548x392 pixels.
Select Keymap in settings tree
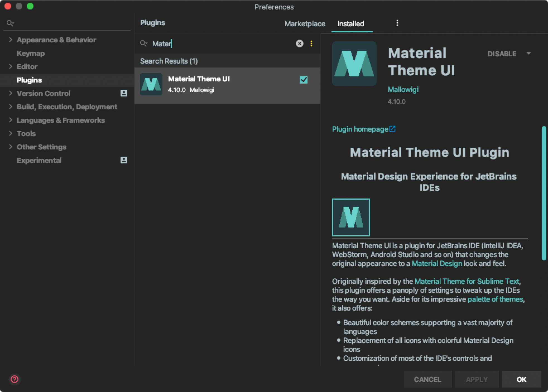31,53
